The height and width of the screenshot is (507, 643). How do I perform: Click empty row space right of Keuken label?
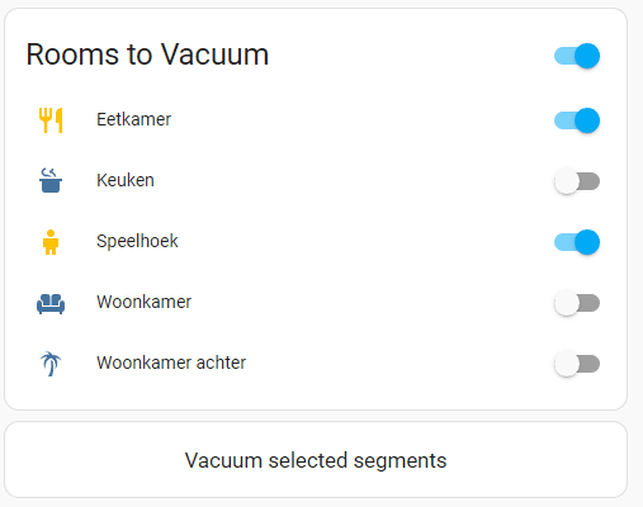(353, 180)
